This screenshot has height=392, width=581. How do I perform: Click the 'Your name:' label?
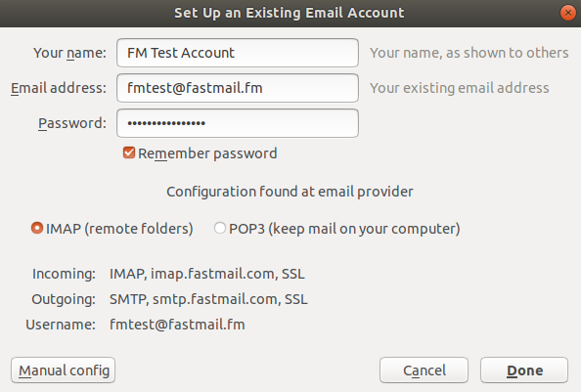click(69, 53)
